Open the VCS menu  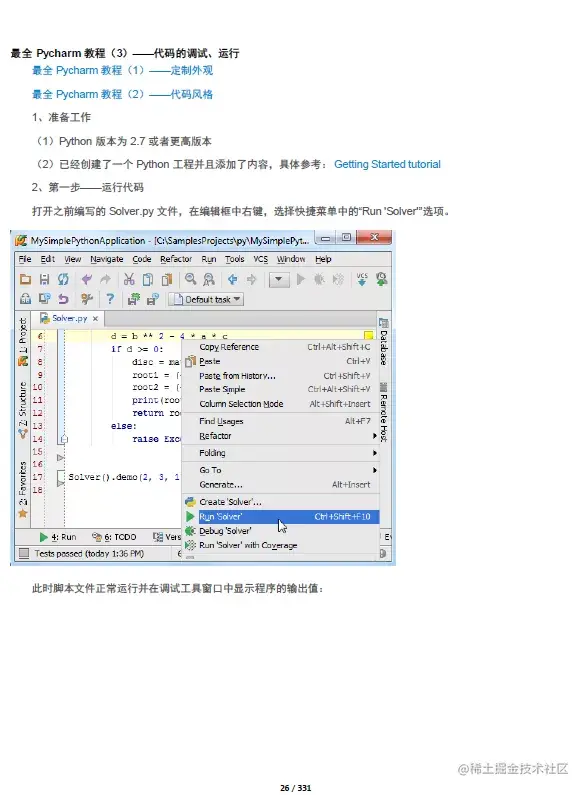coord(261,259)
